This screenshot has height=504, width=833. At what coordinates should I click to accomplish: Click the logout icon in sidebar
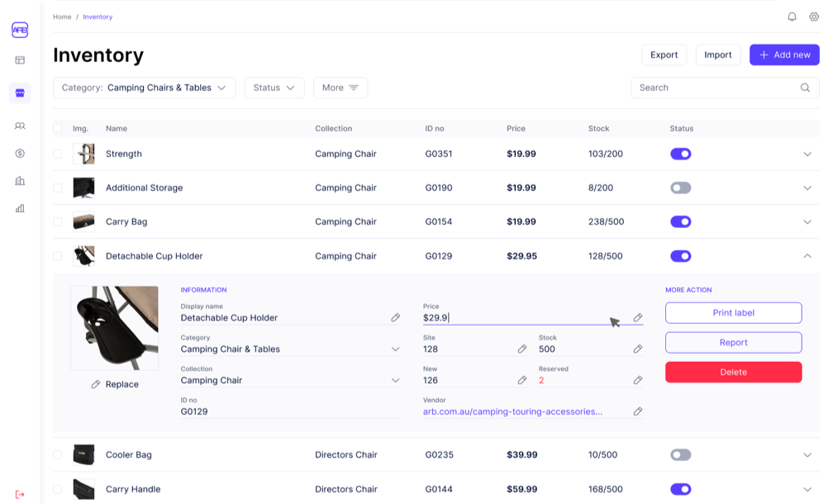coord(20,494)
